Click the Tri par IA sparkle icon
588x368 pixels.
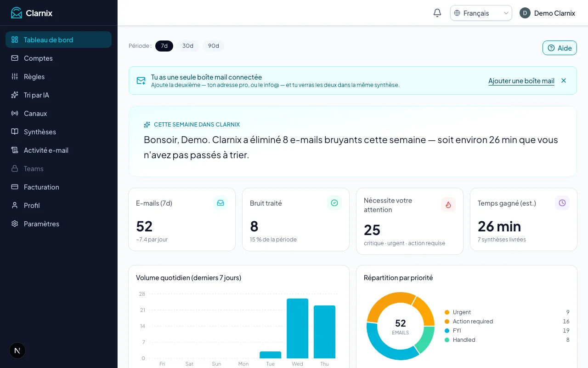15,95
